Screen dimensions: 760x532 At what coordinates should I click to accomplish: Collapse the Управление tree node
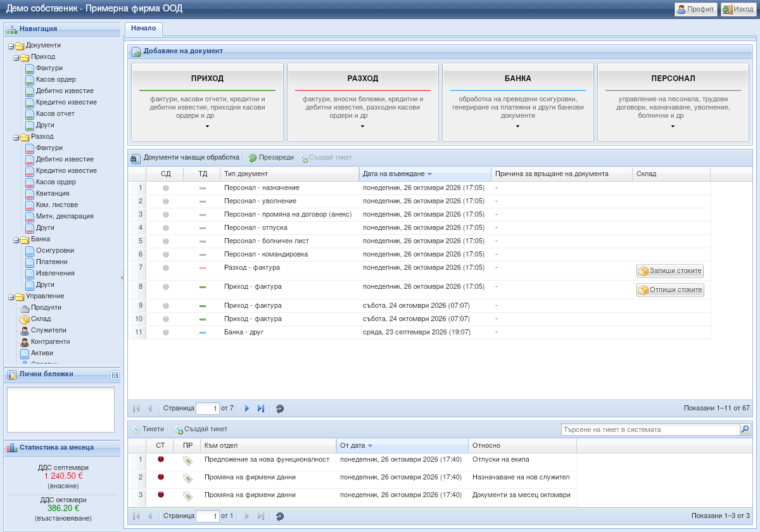tap(11, 296)
